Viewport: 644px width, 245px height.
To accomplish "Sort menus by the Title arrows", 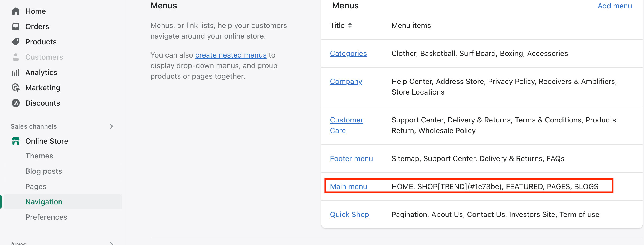I will pos(350,25).
